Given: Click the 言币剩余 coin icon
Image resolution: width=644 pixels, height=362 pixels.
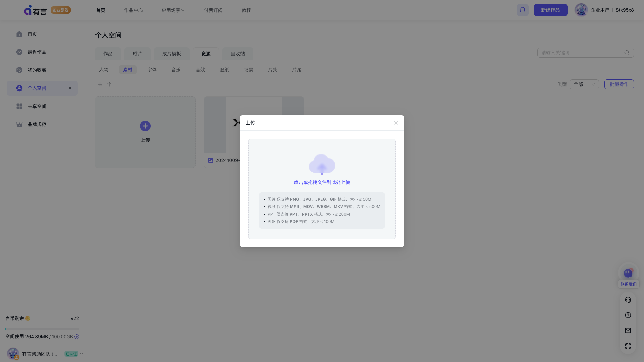Looking at the screenshot, I should (28, 318).
